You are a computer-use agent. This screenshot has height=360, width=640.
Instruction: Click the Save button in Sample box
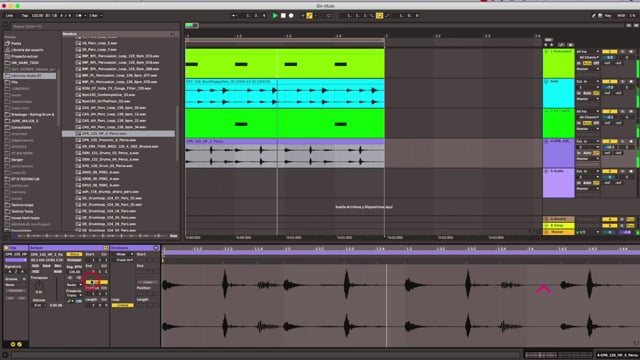[x=47, y=266]
